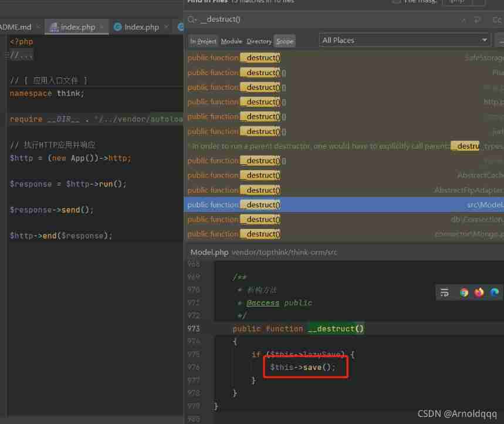
Task: Click the newline icon in search field
Action: pos(477,20)
